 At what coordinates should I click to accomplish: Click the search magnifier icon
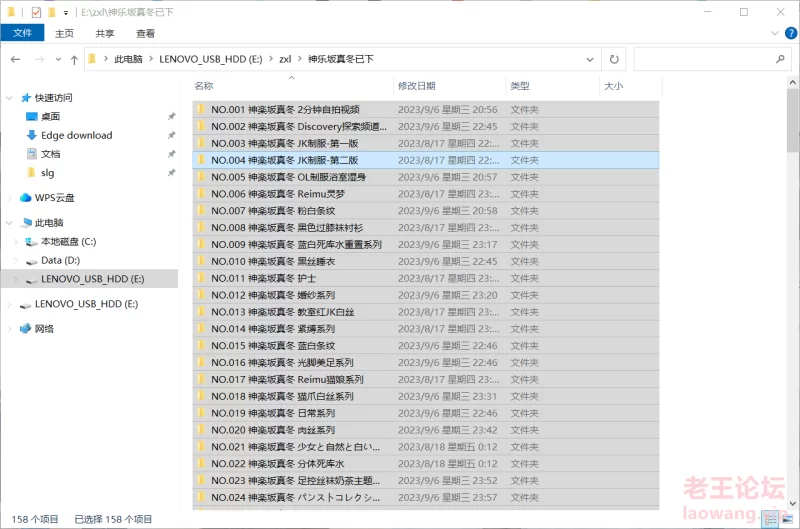(x=780, y=59)
